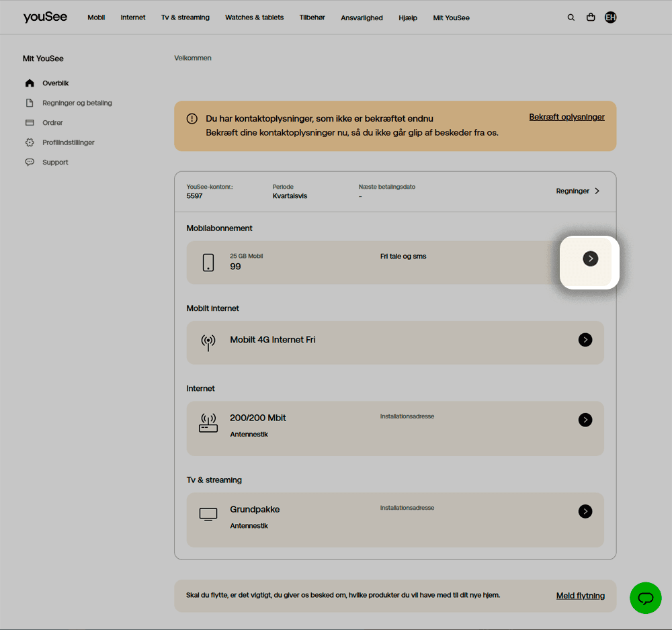The image size is (672, 630).
Task: Open the Watches & tablets menu
Action: (254, 17)
